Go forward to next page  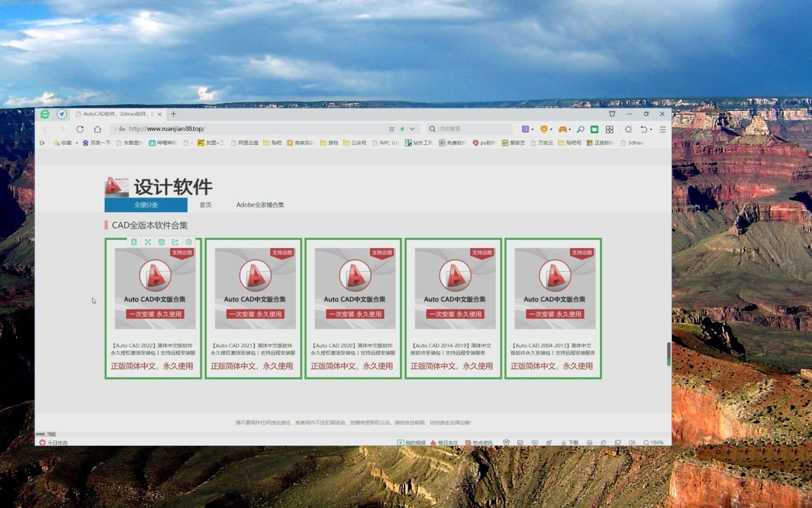point(62,129)
